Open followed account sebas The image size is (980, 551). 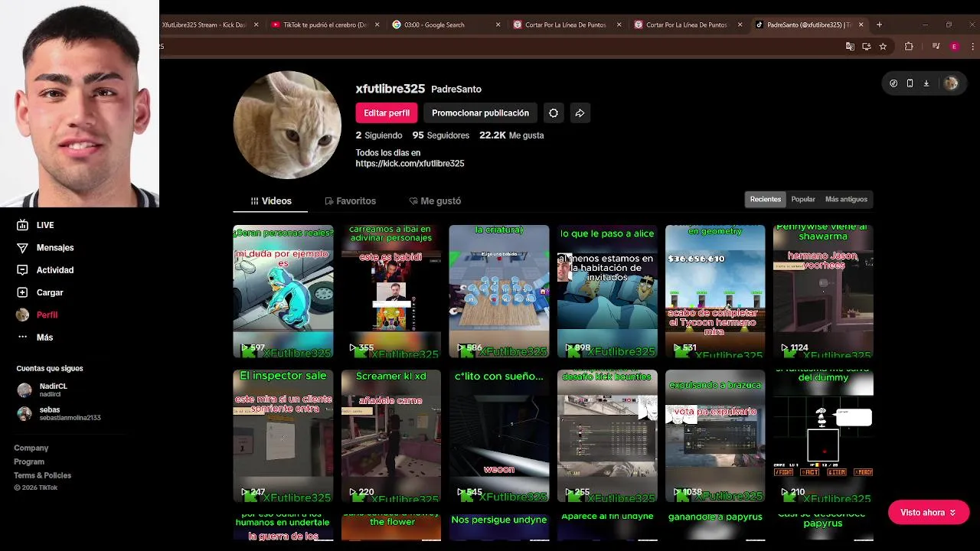coord(60,413)
